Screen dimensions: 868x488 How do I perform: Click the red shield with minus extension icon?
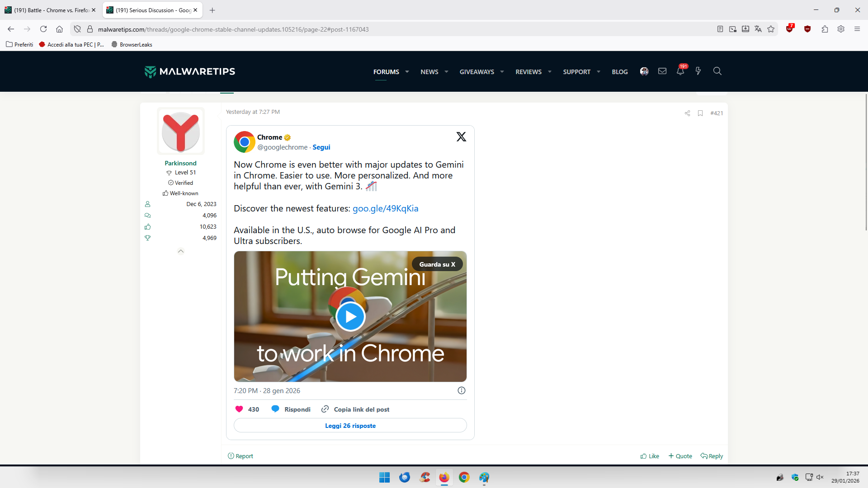coord(807,29)
